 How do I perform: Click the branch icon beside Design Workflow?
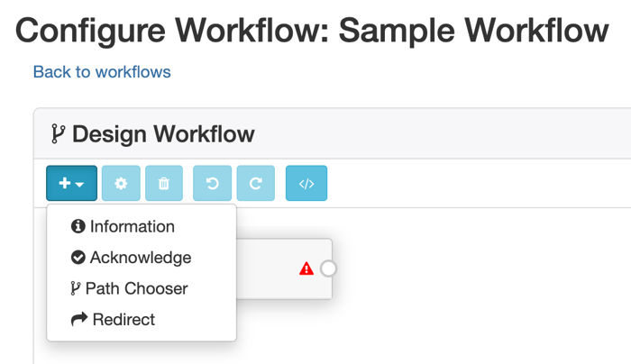tap(58, 134)
